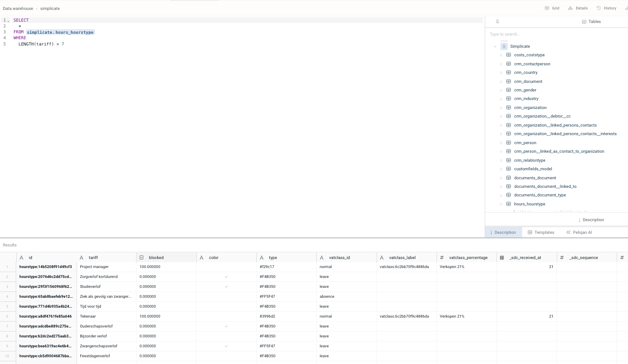The image size is (628, 364).
Task: Switch to the Grid view tab
Action: 552,8
